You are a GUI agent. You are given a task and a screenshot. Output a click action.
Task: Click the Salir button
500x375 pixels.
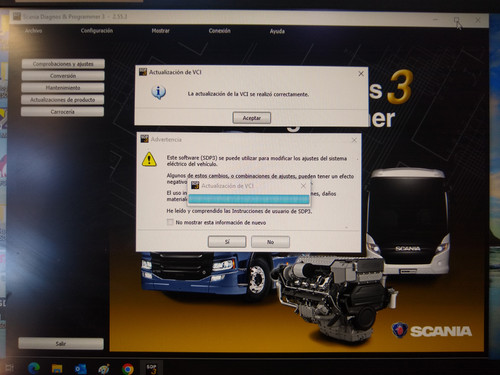[61, 343]
